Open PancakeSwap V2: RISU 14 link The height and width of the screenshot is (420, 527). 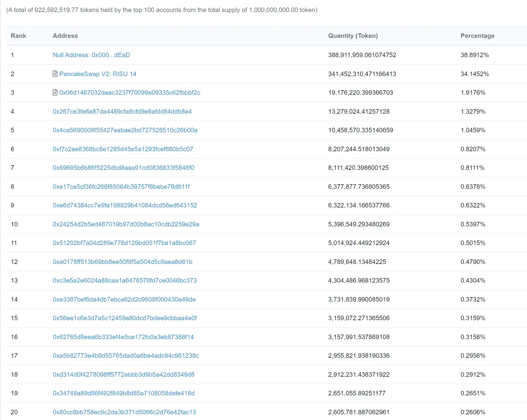click(98, 74)
